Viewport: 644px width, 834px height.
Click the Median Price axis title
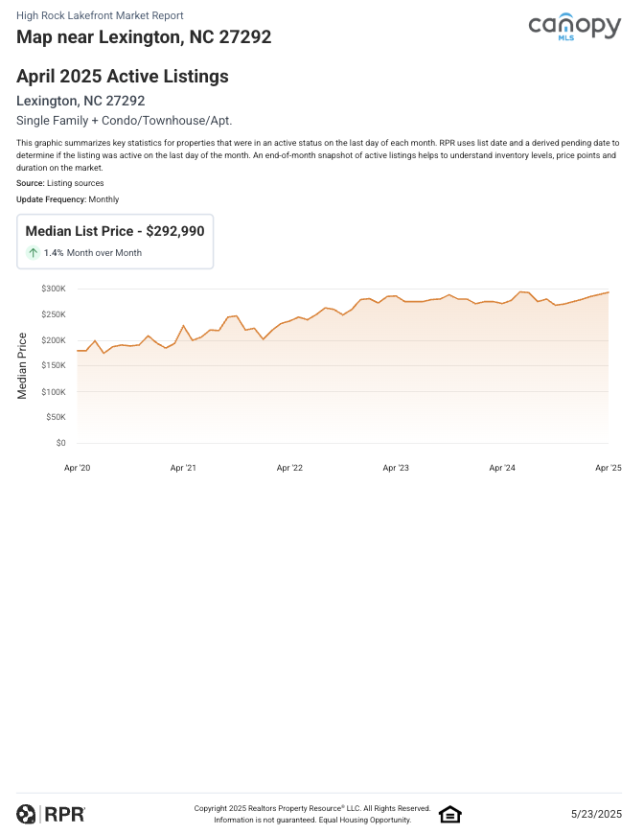[x=23, y=365]
